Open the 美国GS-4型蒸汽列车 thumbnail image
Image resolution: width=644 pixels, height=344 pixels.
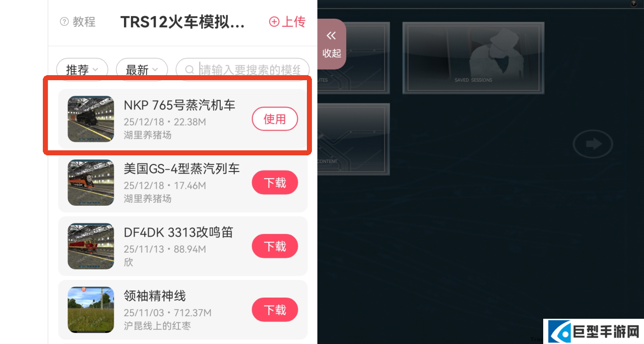(x=91, y=183)
